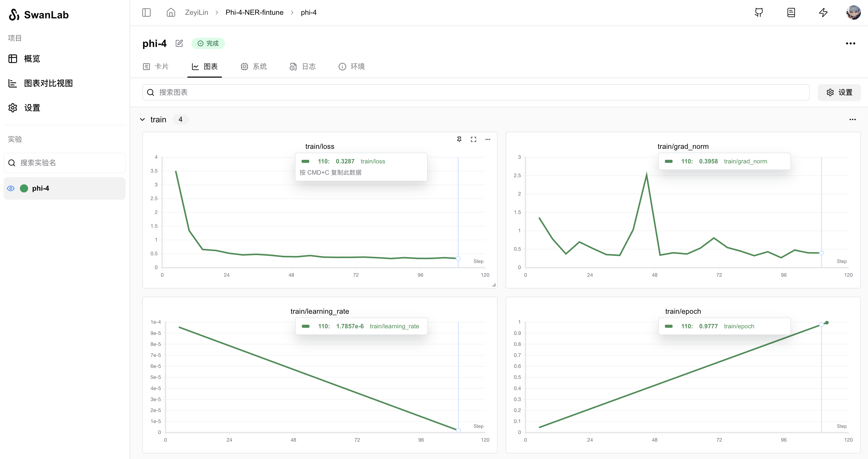Click the 设置 button beside chart search
This screenshot has width=868, height=459.
[x=839, y=92]
